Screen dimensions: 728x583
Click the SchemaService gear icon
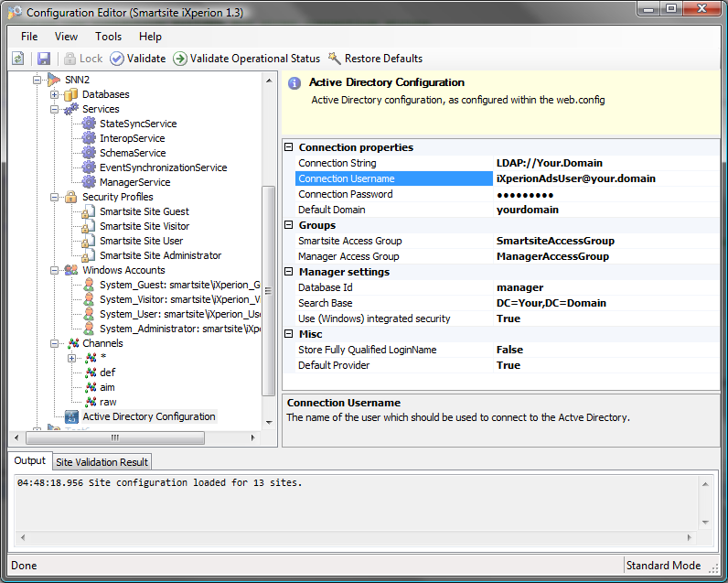point(89,153)
